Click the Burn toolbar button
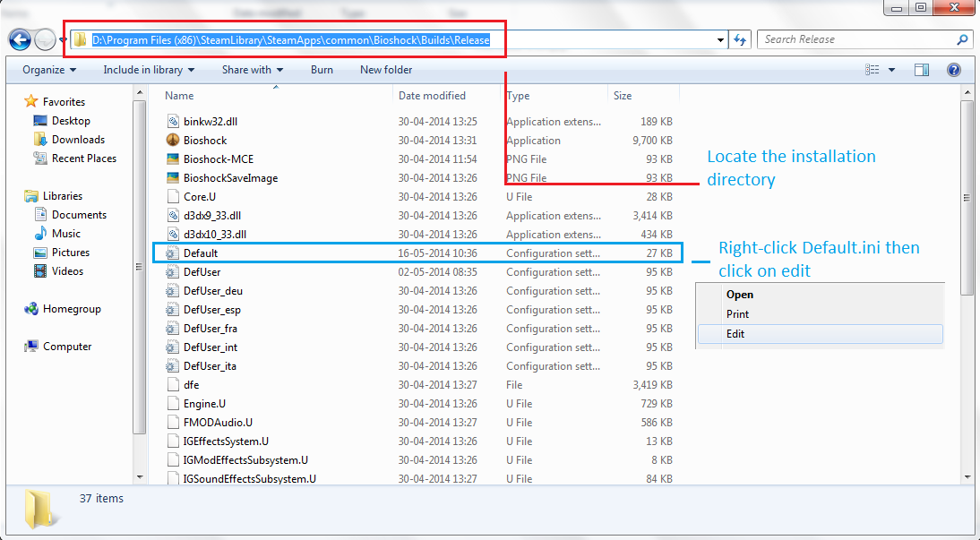 tap(322, 70)
